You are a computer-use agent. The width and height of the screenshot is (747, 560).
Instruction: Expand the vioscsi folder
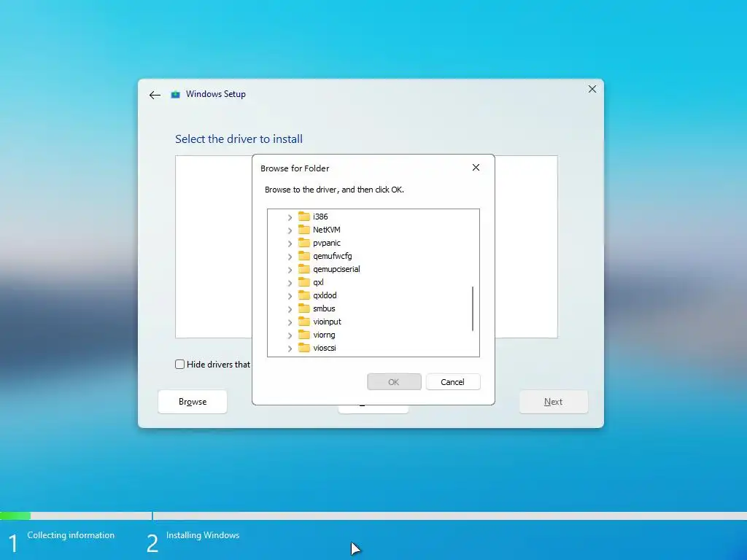pyautogui.click(x=290, y=349)
